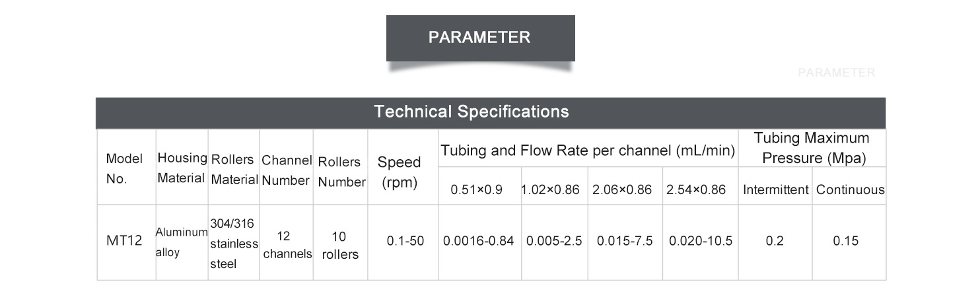
Task: Click the Model No. column header
Action: (x=126, y=168)
